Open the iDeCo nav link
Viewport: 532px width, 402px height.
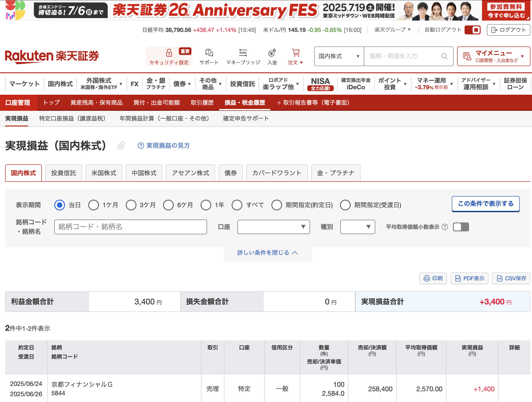click(x=356, y=84)
